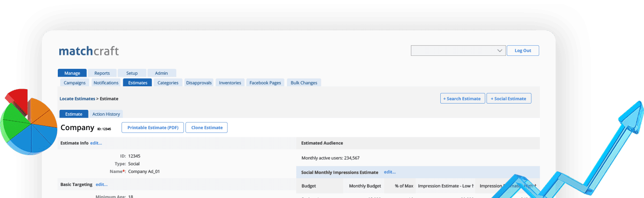The image size is (644, 198).
Task: Open the account dropdown beside Log Out
Action: click(x=458, y=51)
